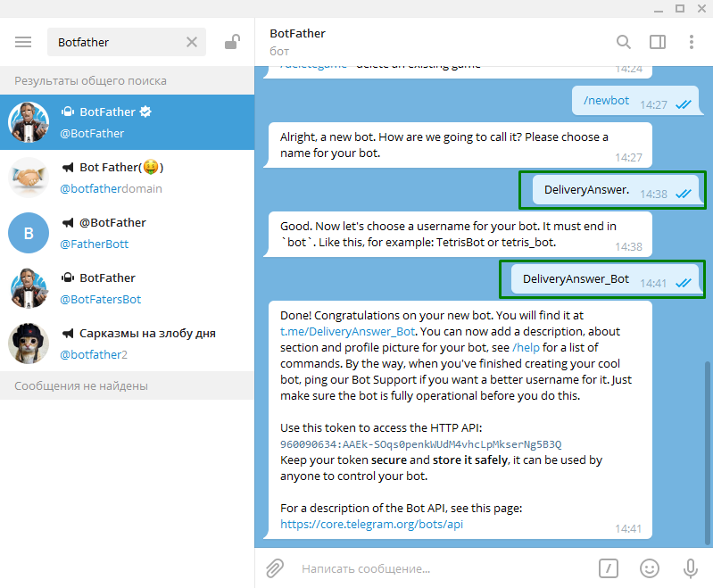Viewport: 713px width, 588px height.
Task: Attach a file with the paperclip
Action: [275, 568]
